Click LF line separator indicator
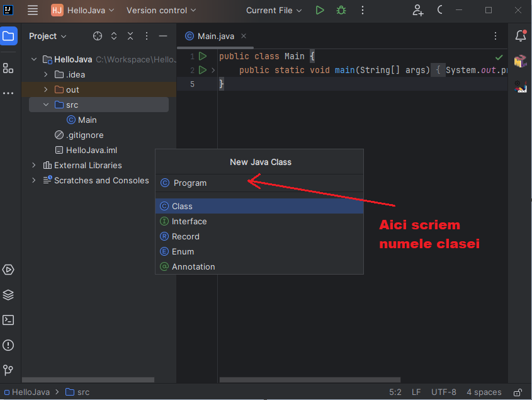Viewport: 532px width, 400px height. tap(416, 392)
